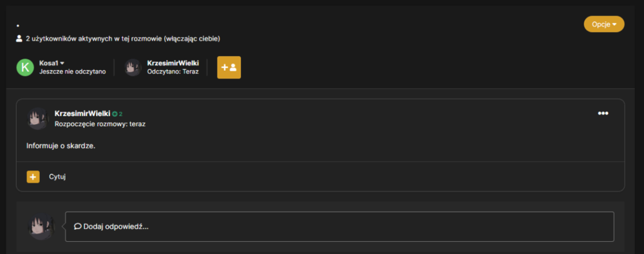This screenshot has height=254, width=644.
Task: Click your avatar beside the reply box
Action: [41, 226]
